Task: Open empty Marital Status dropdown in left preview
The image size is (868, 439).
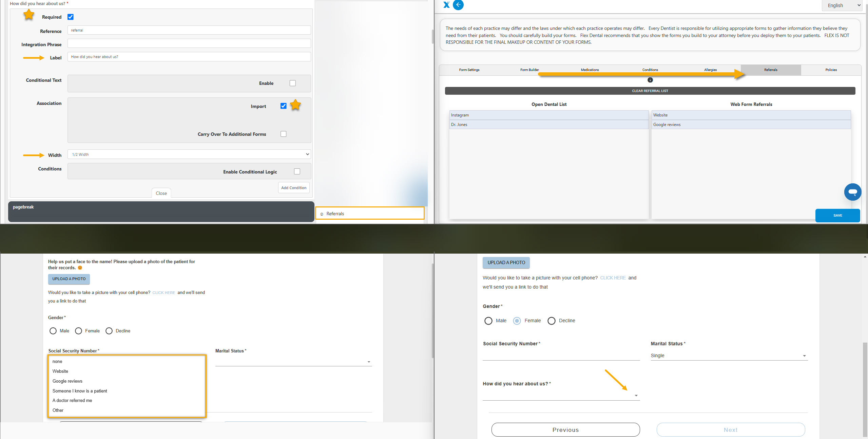Action: [x=293, y=362]
